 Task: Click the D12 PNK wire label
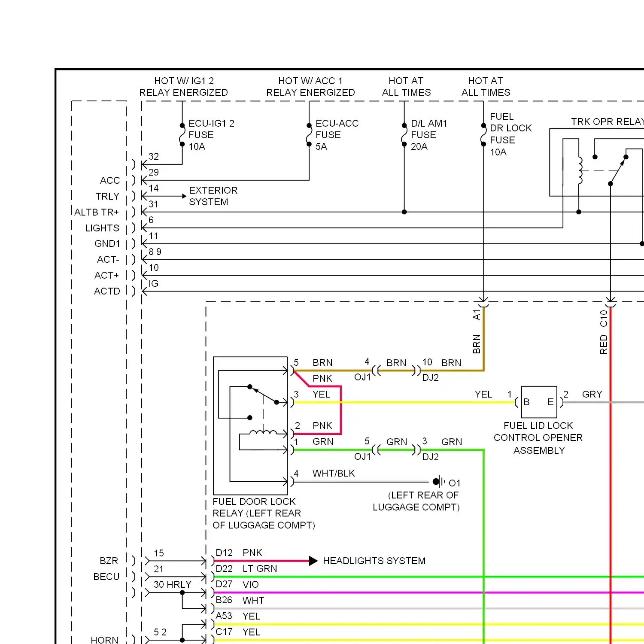coord(239,553)
